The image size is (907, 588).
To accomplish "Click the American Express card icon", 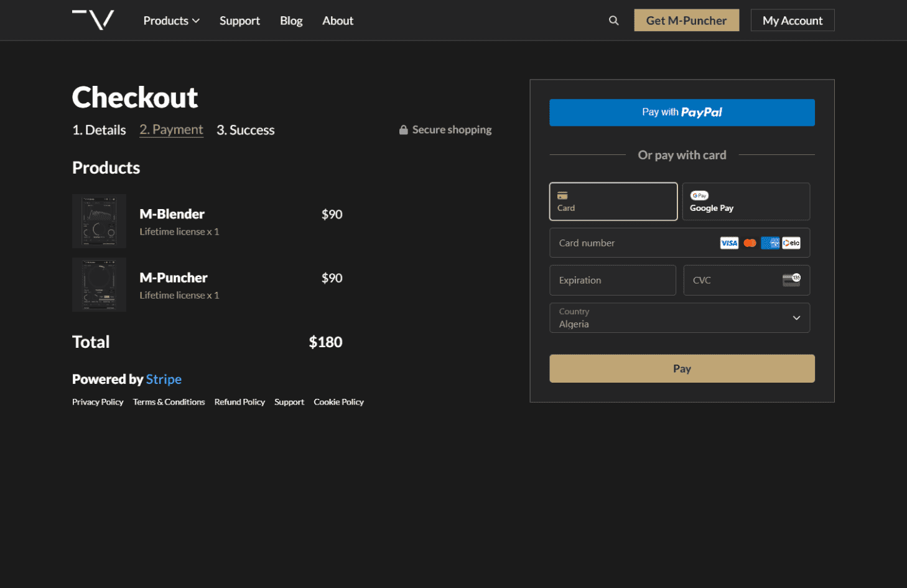I will tap(770, 243).
